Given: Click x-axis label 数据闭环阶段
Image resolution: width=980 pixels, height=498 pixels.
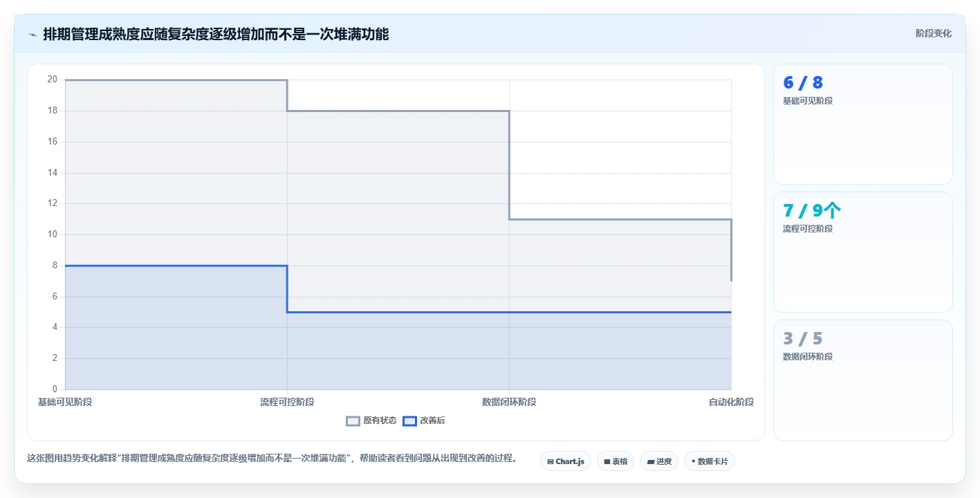Looking at the screenshot, I should coord(509,402).
